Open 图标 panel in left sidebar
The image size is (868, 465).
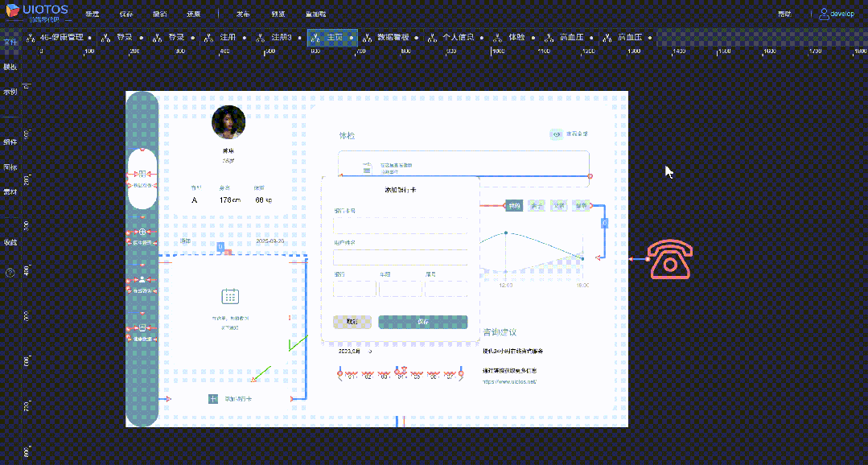[x=10, y=167]
